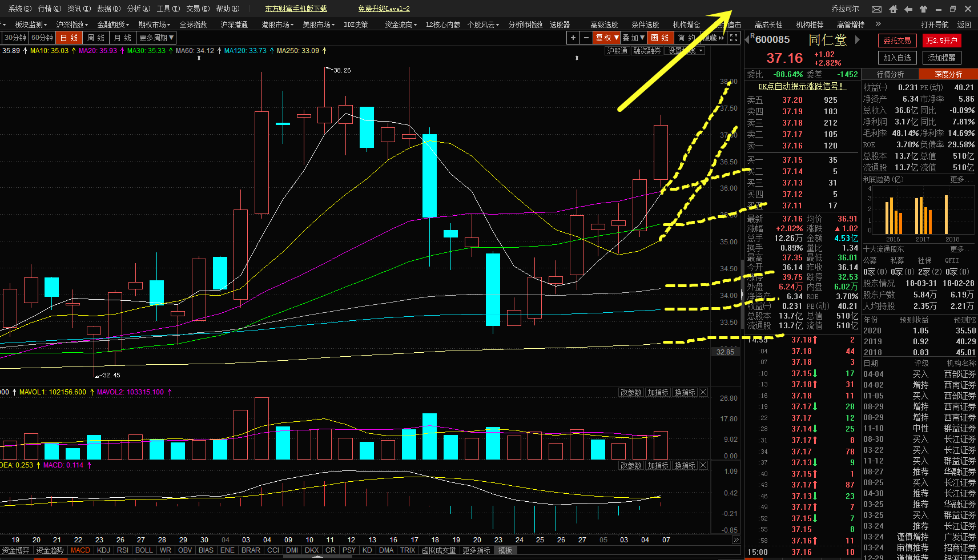978x560 pixels.
Task: Switch to the 行情分析 tab
Action: 890,74
